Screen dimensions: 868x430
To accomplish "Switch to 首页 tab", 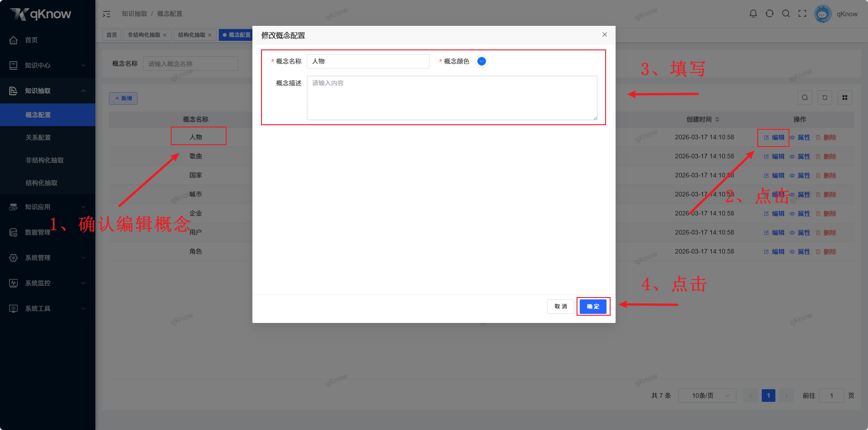I will (x=112, y=35).
